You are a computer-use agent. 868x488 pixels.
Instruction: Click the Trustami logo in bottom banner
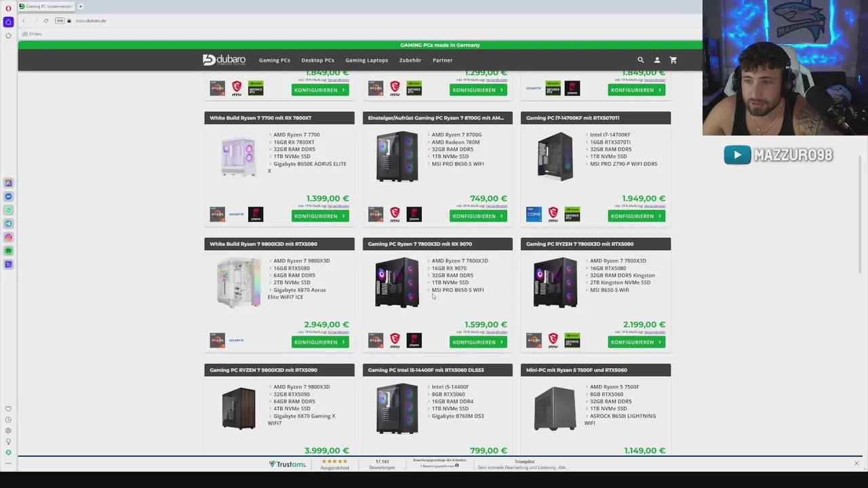pyautogui.click(x=287, y=464)
